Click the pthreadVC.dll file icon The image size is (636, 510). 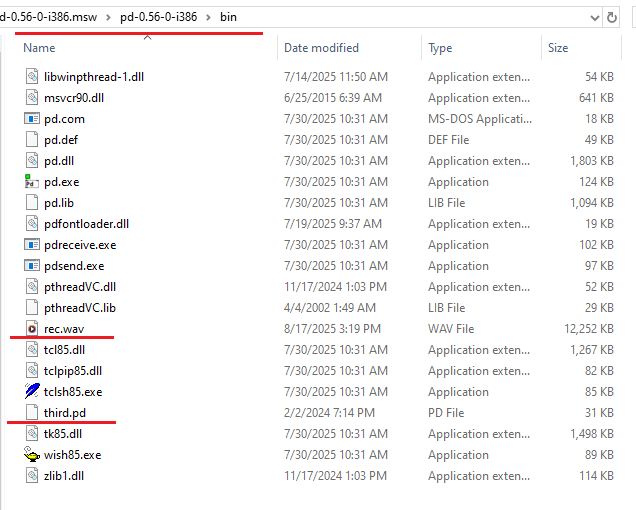point(32,286)
